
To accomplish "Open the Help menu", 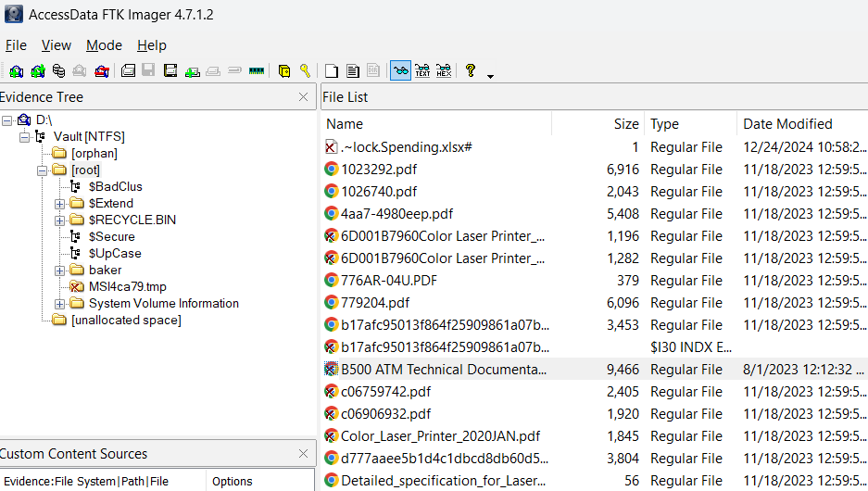I will (x=152, y=45).
